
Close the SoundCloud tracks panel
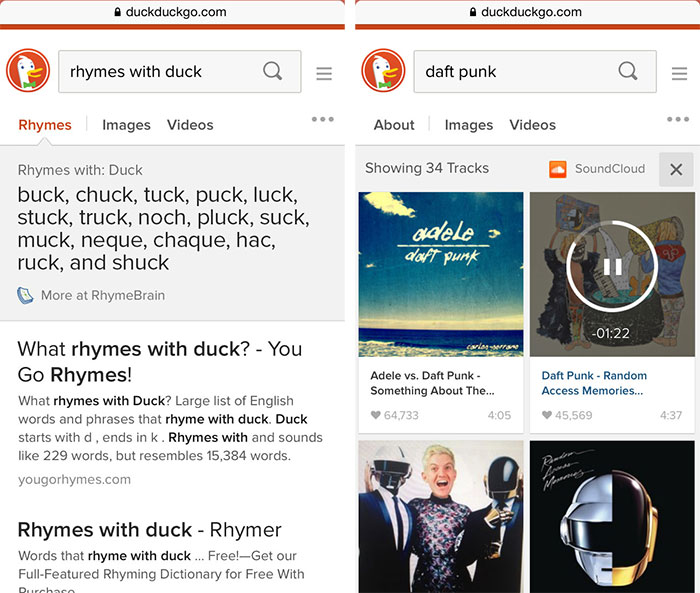676,169
